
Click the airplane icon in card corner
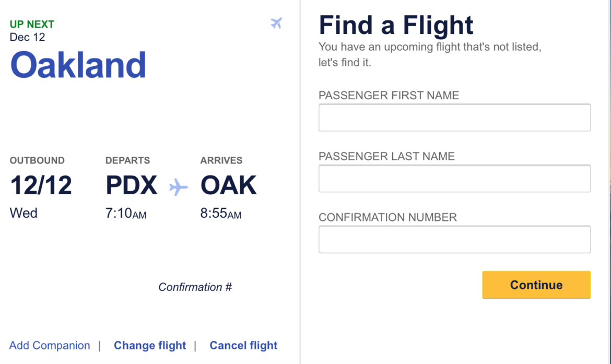276,23
